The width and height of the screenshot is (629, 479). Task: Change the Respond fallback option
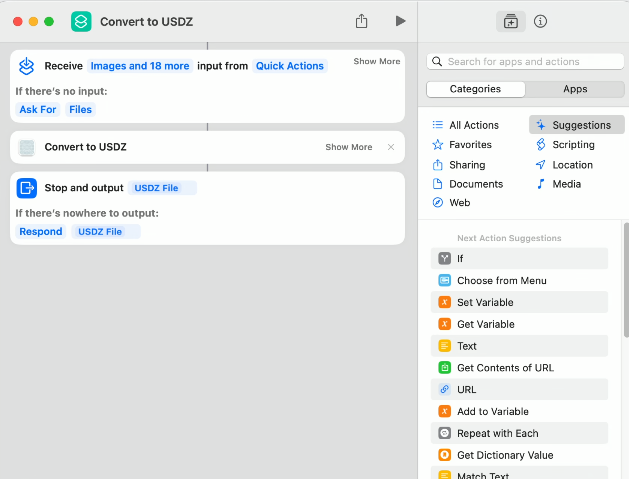(41, 231)
